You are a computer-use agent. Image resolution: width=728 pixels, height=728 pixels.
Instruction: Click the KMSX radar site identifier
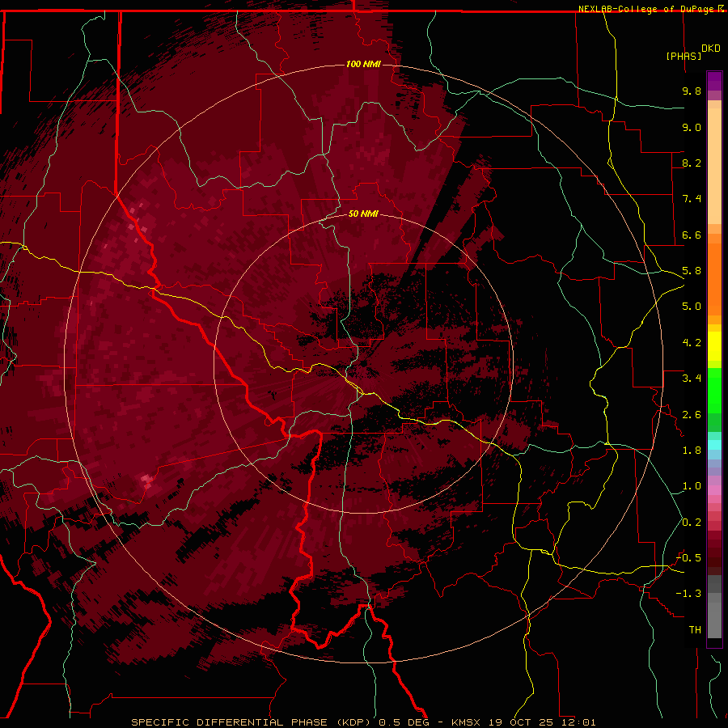[466, 722]
